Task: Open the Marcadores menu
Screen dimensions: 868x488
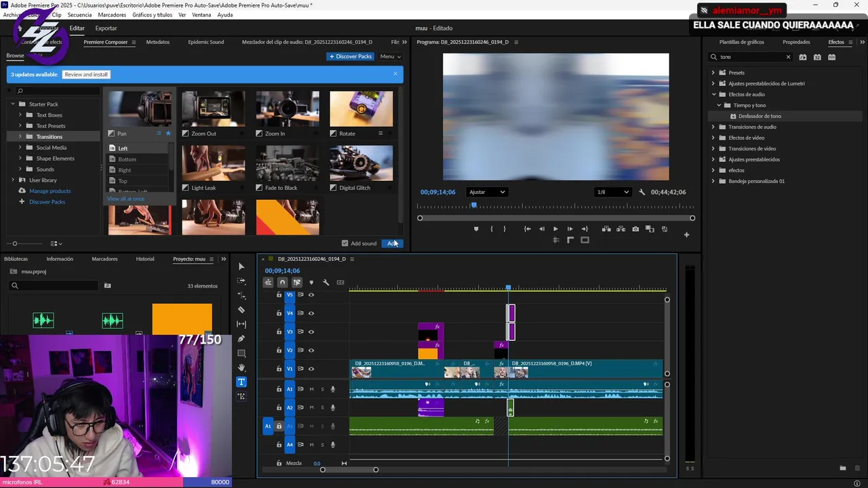Action: [112, 15]
